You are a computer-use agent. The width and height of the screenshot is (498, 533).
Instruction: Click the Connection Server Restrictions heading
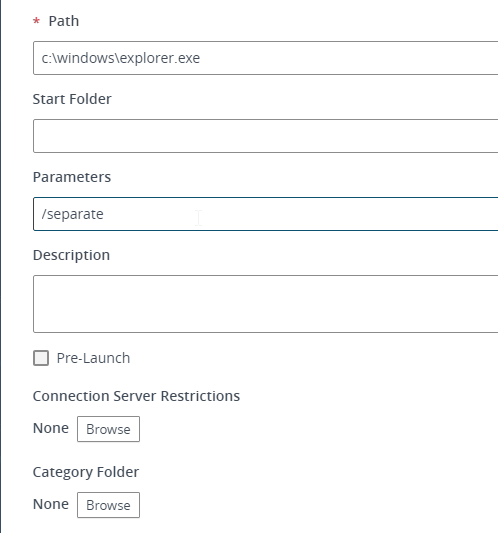[x=136, y=396]
